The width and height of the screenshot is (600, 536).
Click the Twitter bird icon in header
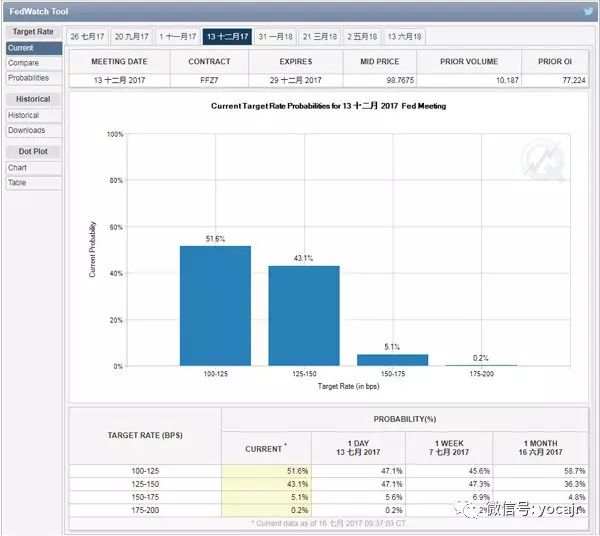(x=588, y=11)
